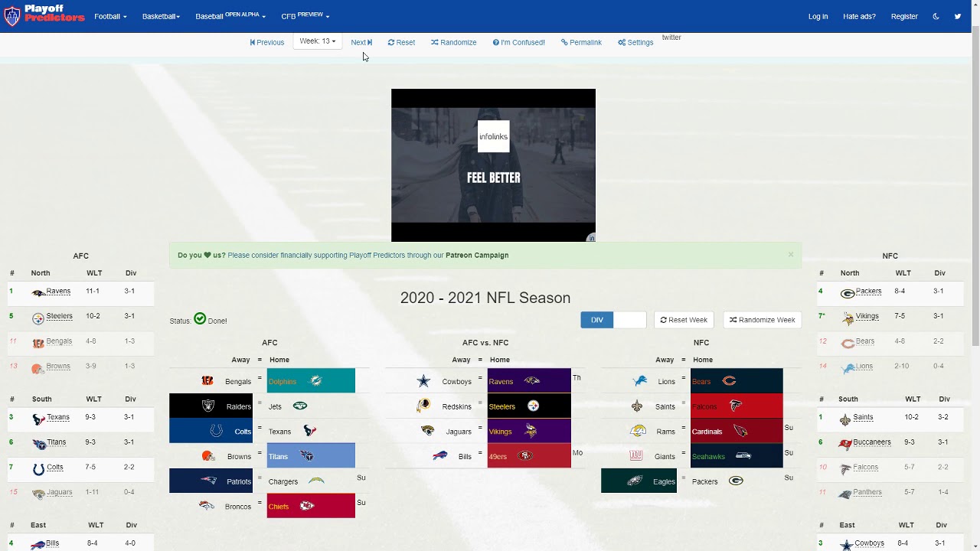This screenshot has height=551, width=980.
Task: Click the Log in link
Action: (818, 16)
